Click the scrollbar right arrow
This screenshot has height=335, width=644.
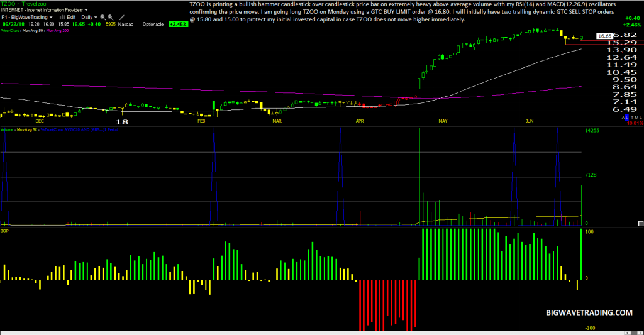point(640,333)
